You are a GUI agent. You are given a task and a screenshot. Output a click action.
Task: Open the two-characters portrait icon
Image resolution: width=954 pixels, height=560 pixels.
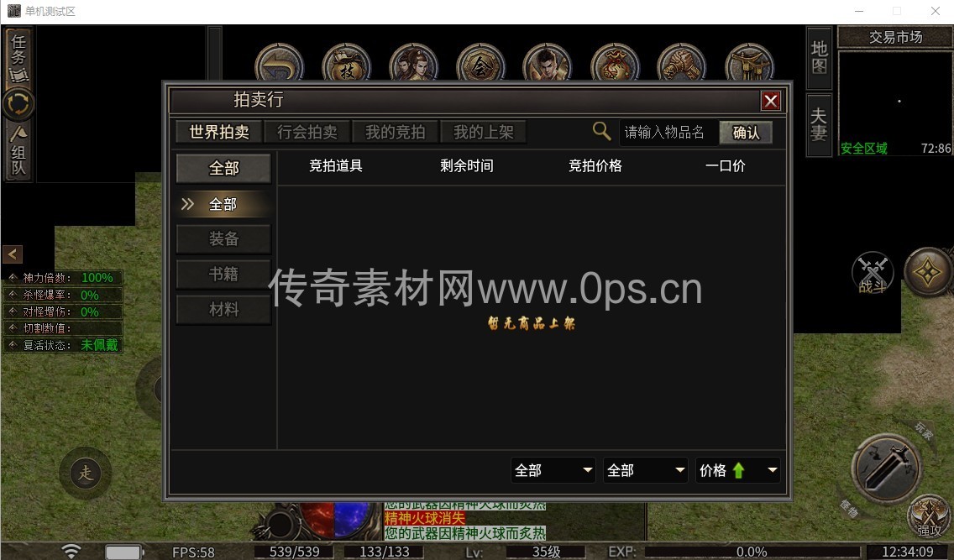[x=413, y=63]
